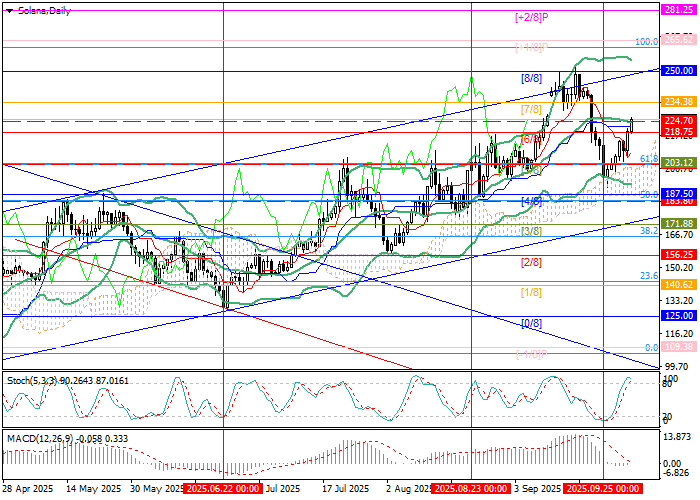The height and width of the screenshot is (500, 700).
Task: Select the 224.70 current price marker
Action: pos(679,120)
